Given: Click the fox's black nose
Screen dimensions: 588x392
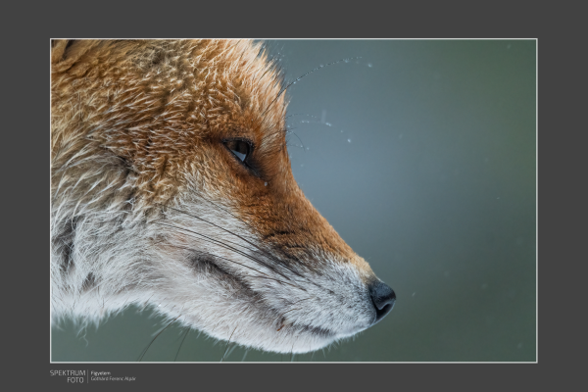Looking at the screenshot, I should point(381,296).
